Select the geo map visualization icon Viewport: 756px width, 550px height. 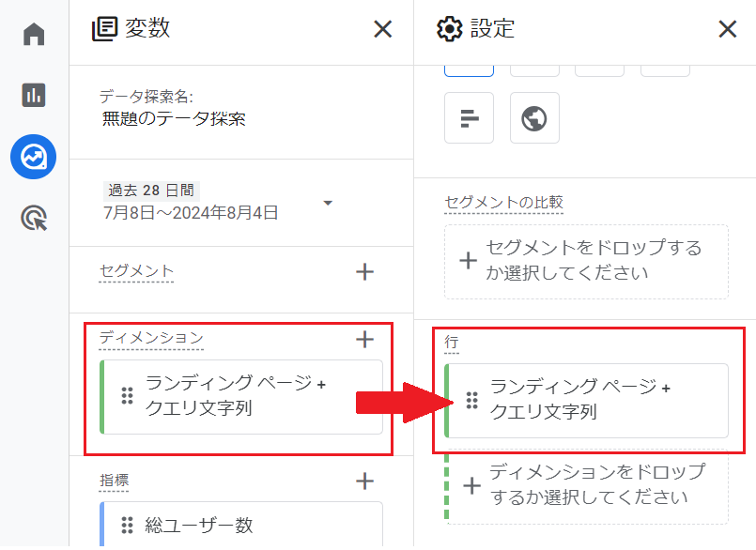[534, 118]
